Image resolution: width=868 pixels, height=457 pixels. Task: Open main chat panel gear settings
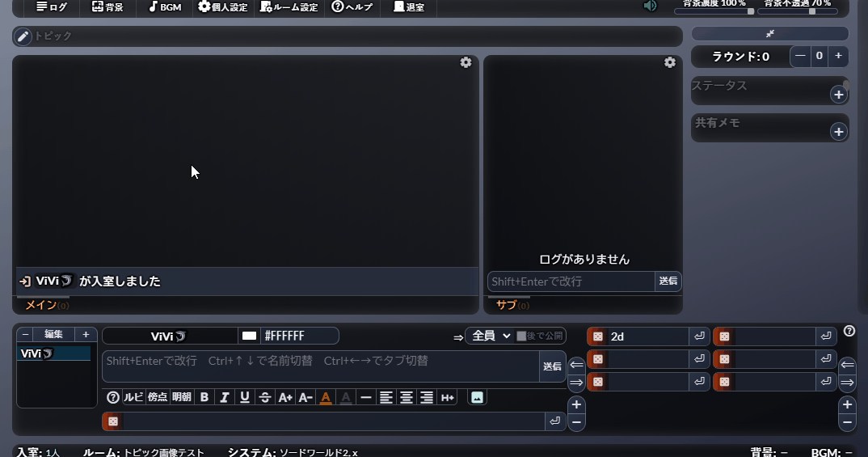[466, 62]
